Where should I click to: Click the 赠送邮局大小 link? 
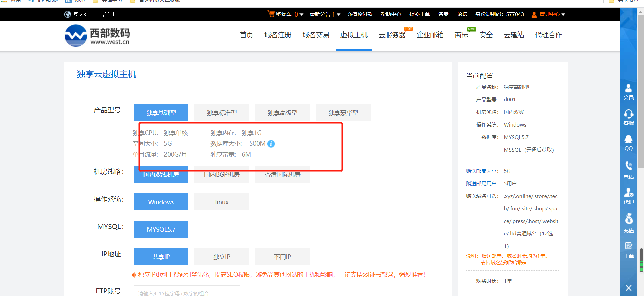coord(482,171)
